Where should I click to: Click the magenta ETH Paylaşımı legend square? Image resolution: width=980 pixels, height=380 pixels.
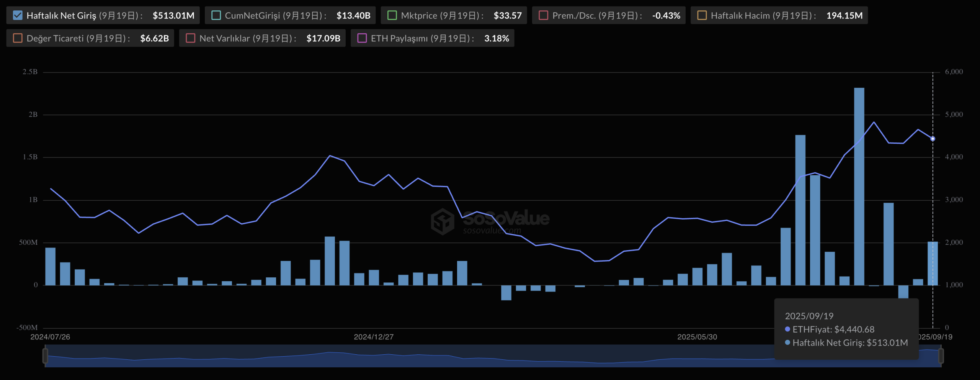[362, 38]
